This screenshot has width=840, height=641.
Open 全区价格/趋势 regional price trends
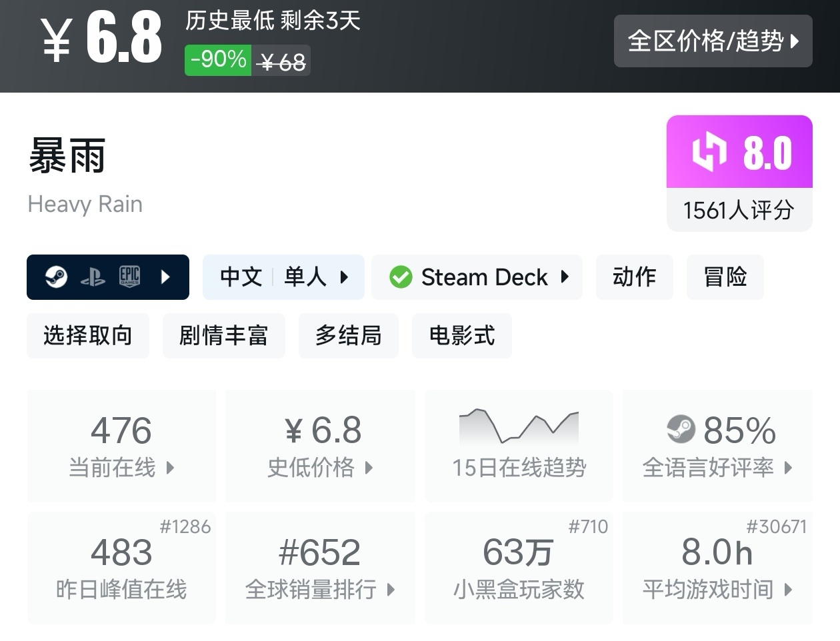point(713,41)
